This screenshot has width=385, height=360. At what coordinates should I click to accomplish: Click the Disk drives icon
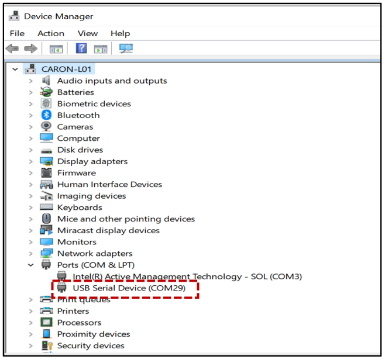(46, 150)
